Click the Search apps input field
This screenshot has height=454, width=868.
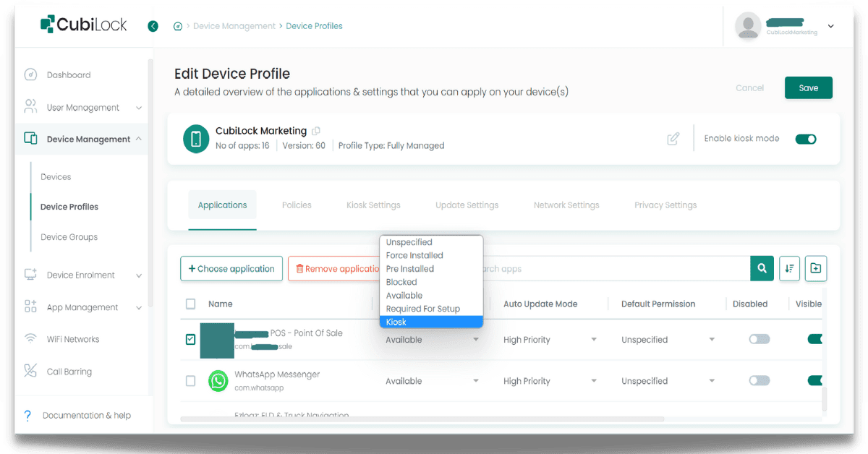click(x=615, y=268)
